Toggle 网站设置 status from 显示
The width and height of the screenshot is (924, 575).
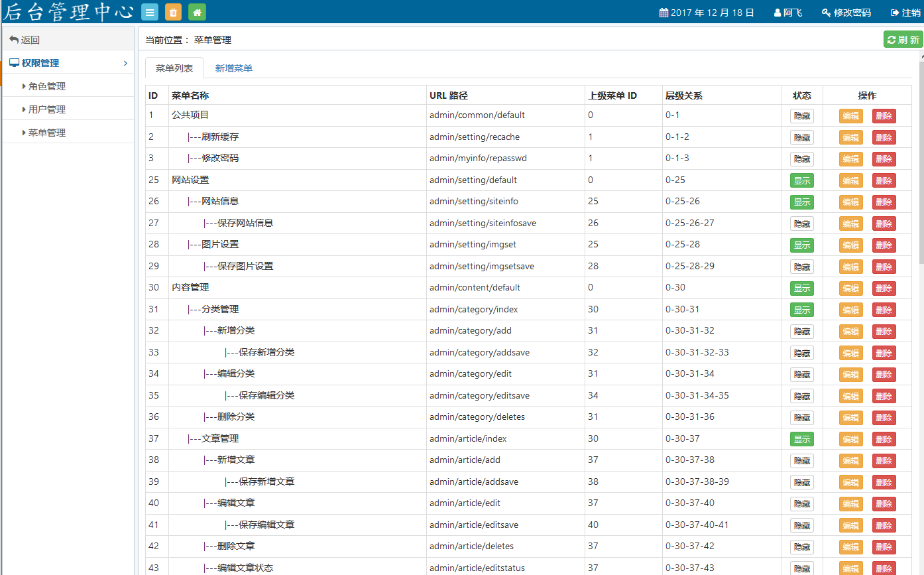[801, 180]
